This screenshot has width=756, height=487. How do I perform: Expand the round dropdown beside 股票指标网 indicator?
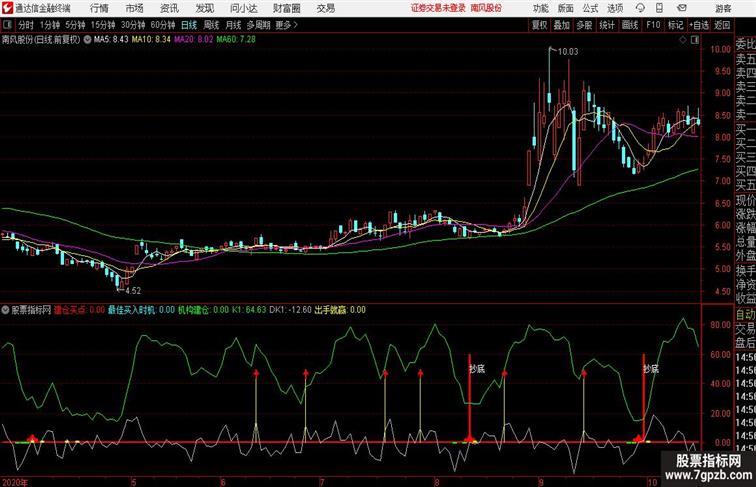tap(5, 310)
